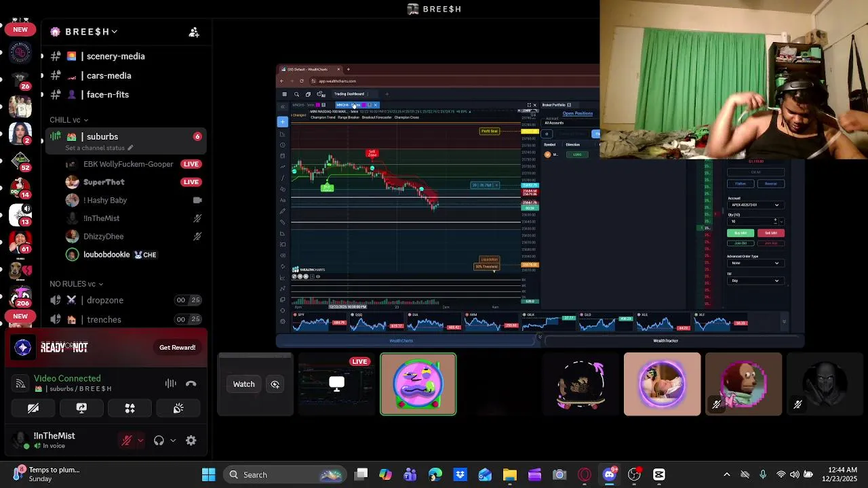The image size is (868, 488).
Task: Open Discord user settings gear
Action: (191, 441)
